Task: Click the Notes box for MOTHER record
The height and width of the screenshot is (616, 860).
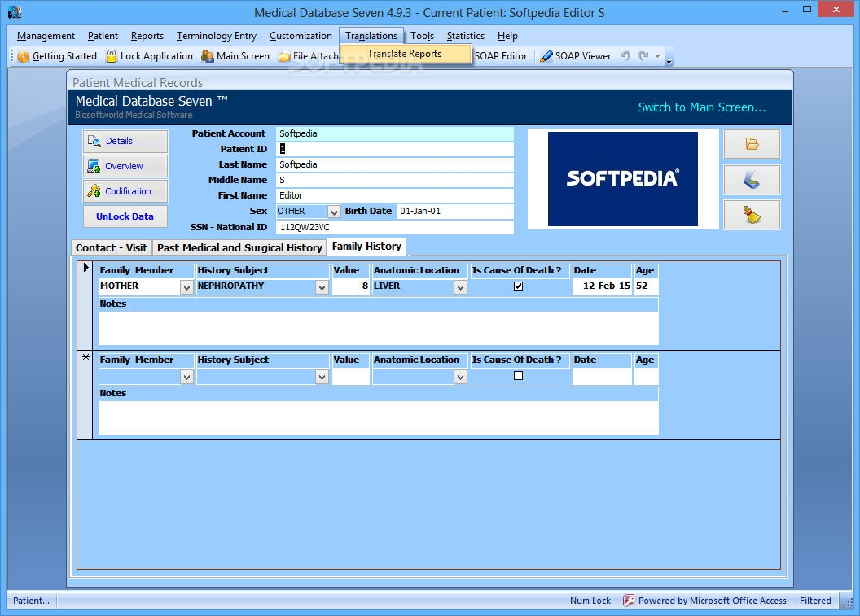Action: click(379, 328)
